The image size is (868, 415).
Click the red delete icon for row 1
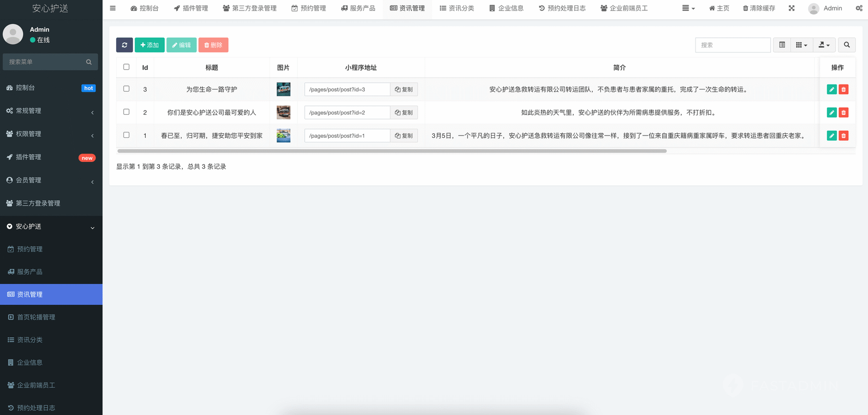(x=844, y=136)
